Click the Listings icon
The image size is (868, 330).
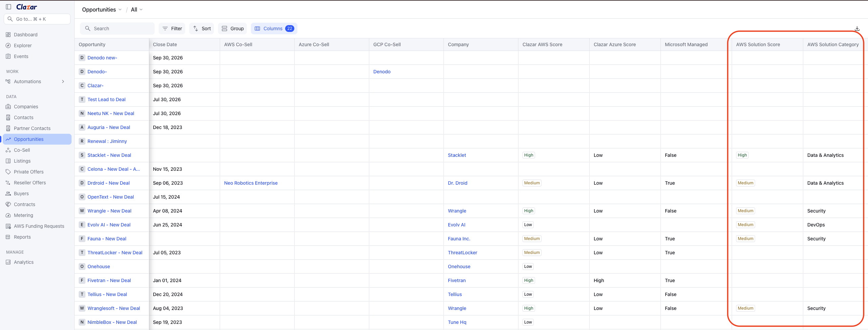tap(8, 161)
